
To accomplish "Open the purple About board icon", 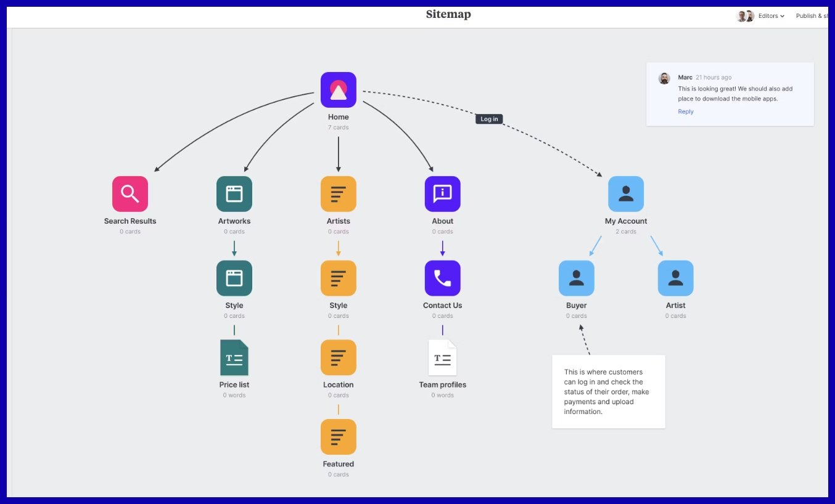I will coord(442,194).
